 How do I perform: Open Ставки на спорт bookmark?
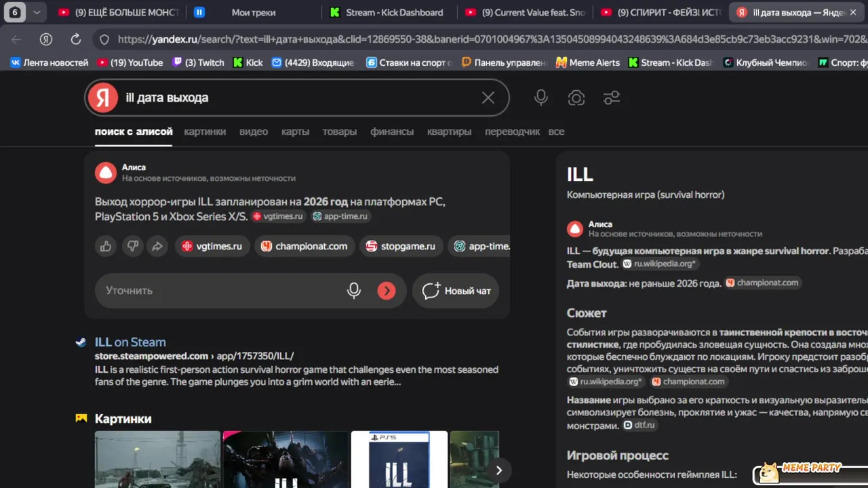click(x=409, y=62)
